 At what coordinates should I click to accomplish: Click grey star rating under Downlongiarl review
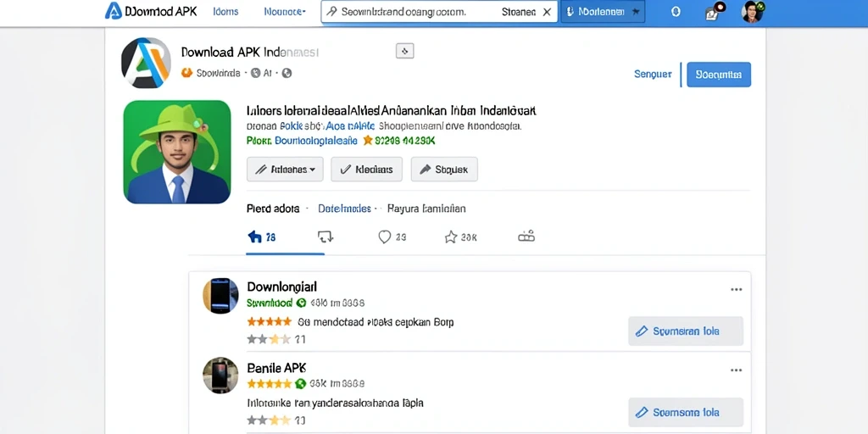(269, 339)
